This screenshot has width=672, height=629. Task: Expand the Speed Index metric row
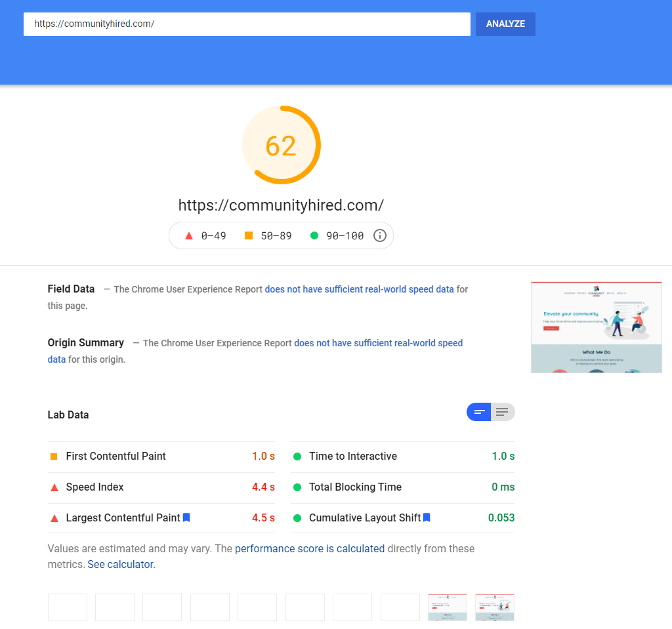161,487
